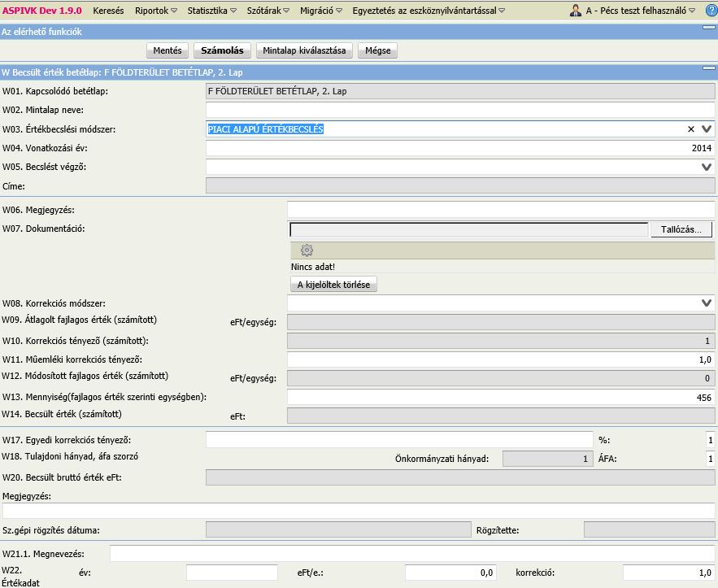Click the W10 Korrekciós tényező computed field
This screenshot has width=718, height=588.
coord(501,341)
